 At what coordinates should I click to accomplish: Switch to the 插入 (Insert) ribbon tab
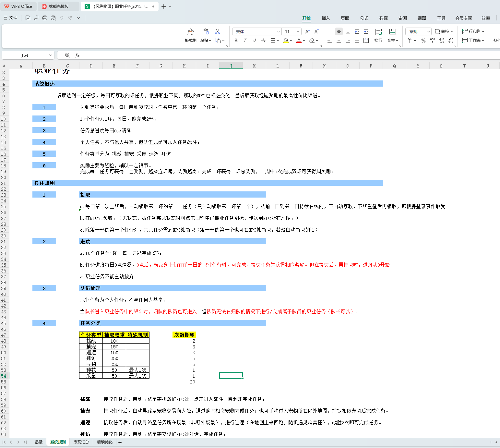tap(325, 18)
